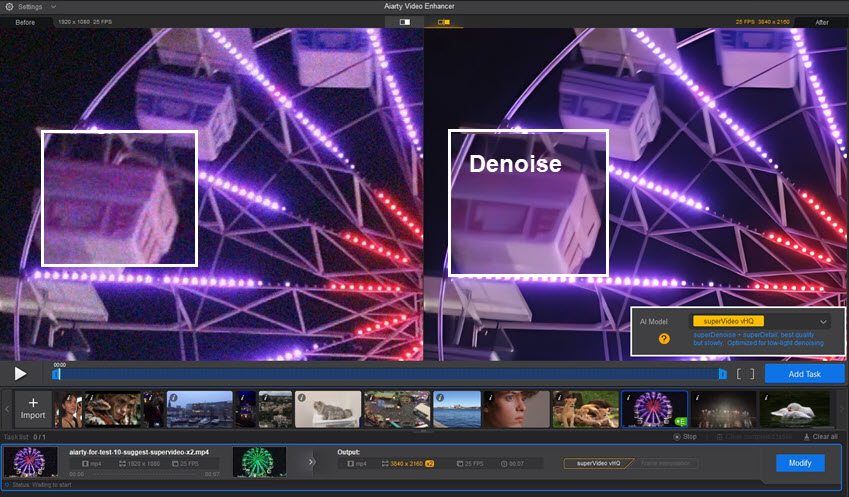Click the end trim handle on timeline
Screen dimensions: 849x497
[x=722, y=374]
